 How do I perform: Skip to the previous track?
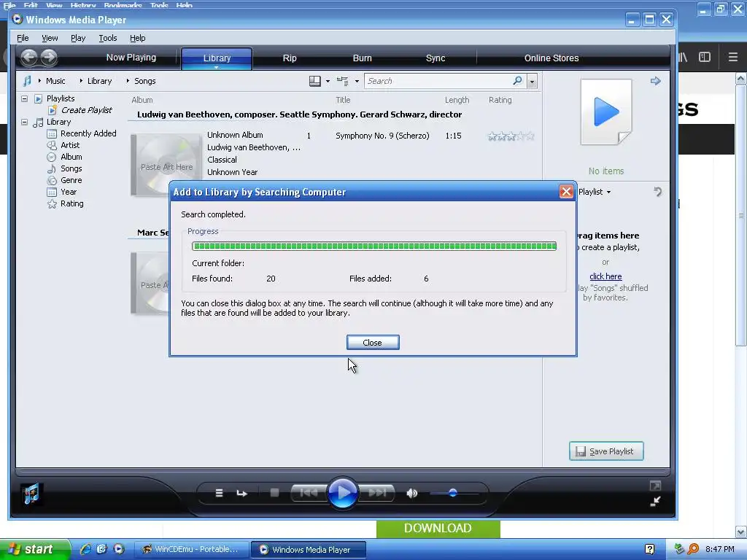(309, 492)
